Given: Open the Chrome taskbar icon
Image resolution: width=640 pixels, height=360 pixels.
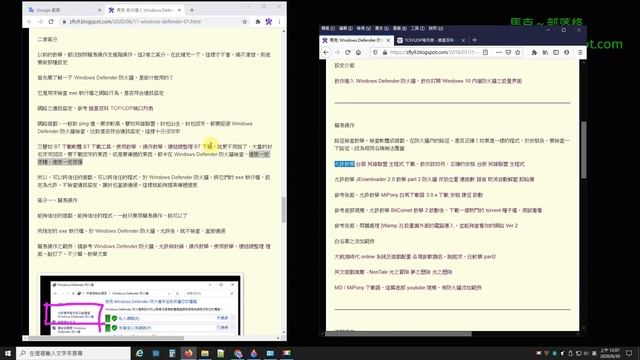Looking at the screenshot, I should (238, 353).
